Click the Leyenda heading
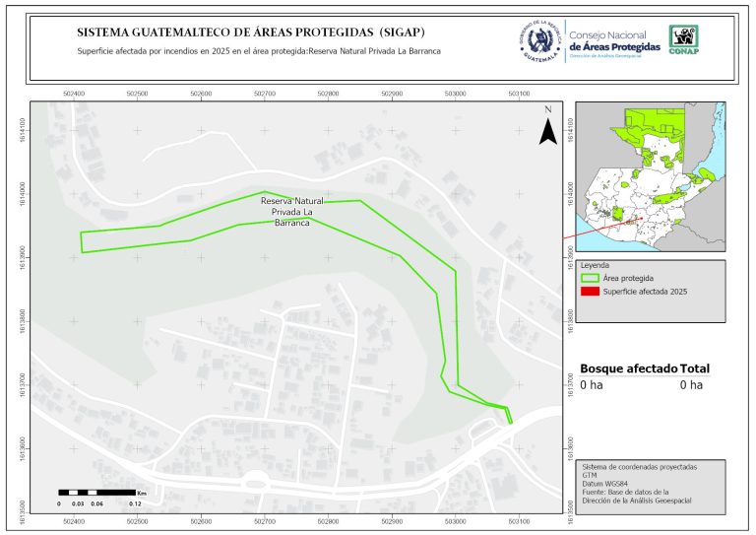Image resolution: width=756 pixels, height=535 pixels. 595,265
